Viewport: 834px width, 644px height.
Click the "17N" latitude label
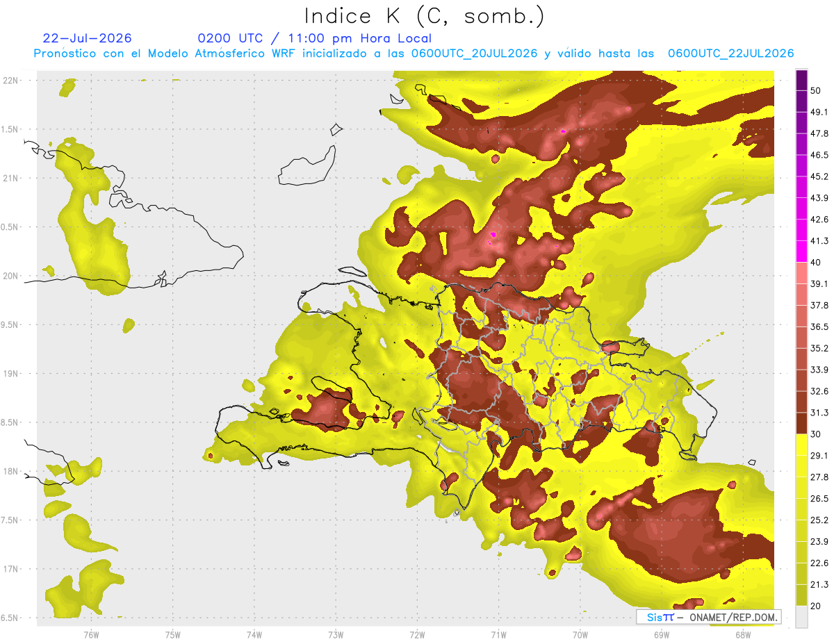click(x=10, y=570)
